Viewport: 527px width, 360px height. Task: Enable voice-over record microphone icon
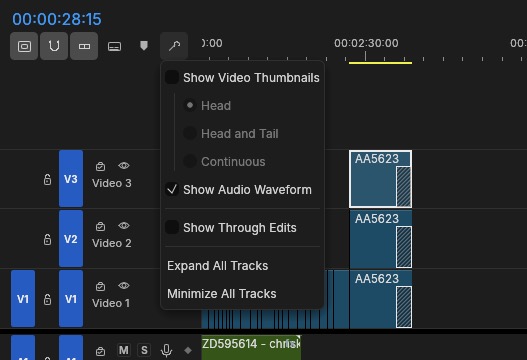click(x=166, y=350)
